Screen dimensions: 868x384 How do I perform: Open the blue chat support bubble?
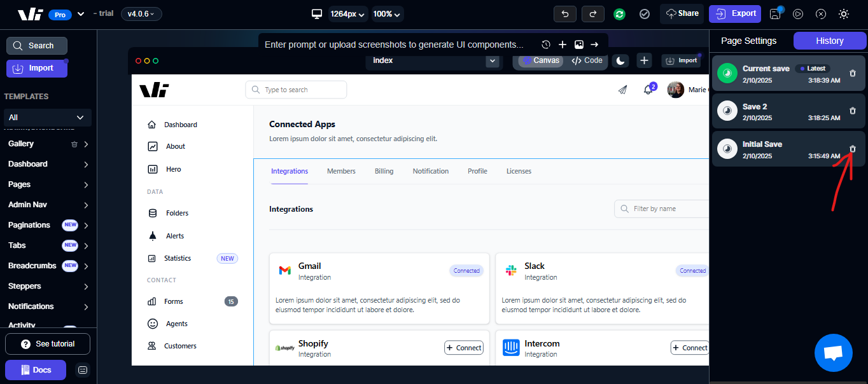click(833, 353)
